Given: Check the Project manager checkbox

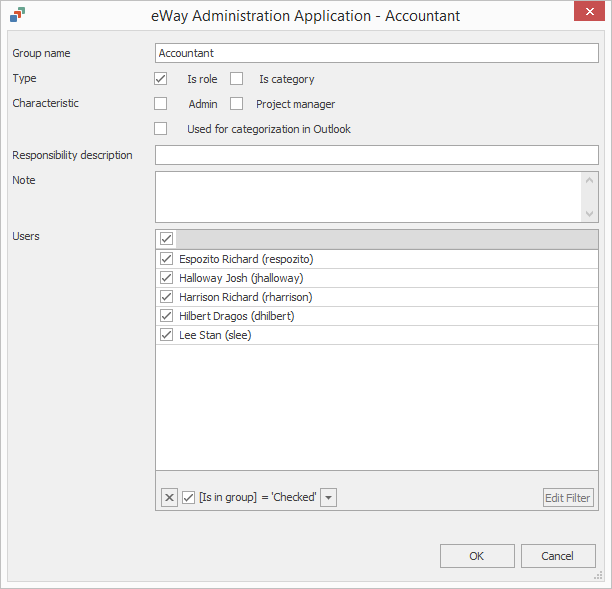Looking at the screenshot, I should [237, 103].
